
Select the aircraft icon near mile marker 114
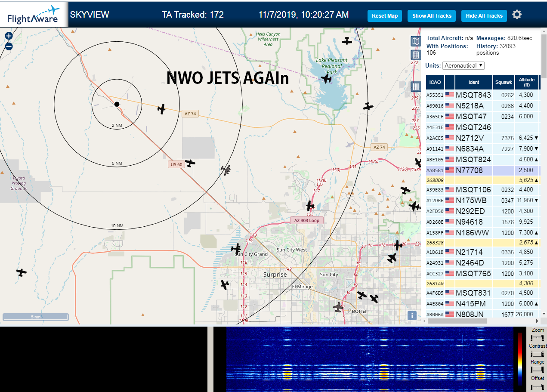click(224, 284)
